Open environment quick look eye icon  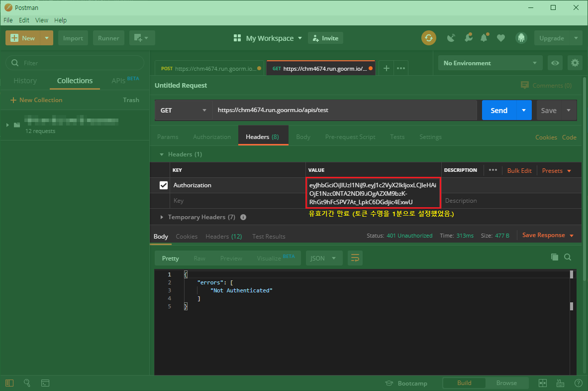[555, 63]
